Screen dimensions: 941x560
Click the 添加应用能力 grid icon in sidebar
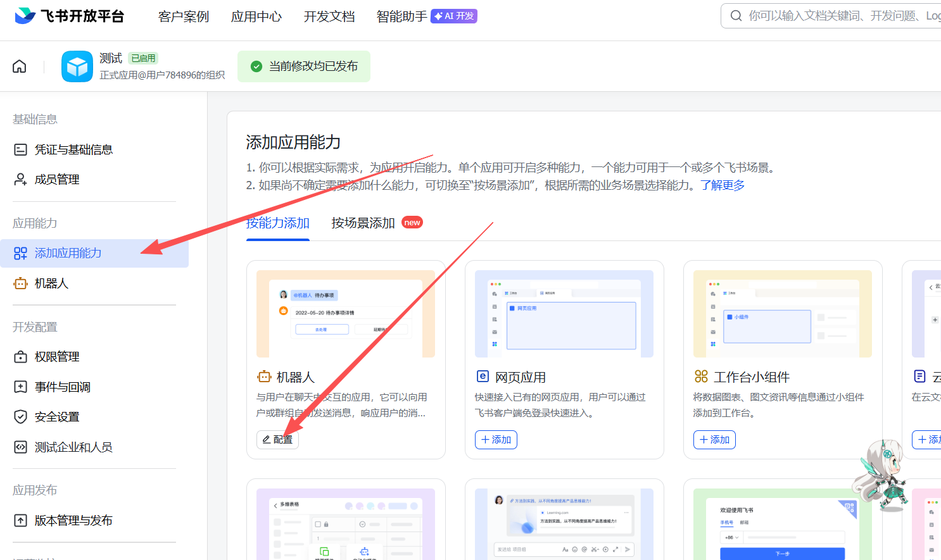21,253
